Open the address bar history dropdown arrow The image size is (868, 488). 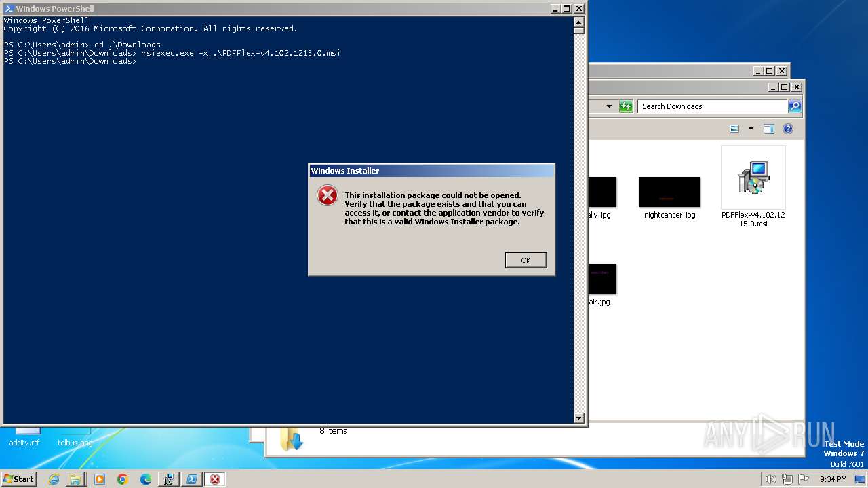[609, 106]
